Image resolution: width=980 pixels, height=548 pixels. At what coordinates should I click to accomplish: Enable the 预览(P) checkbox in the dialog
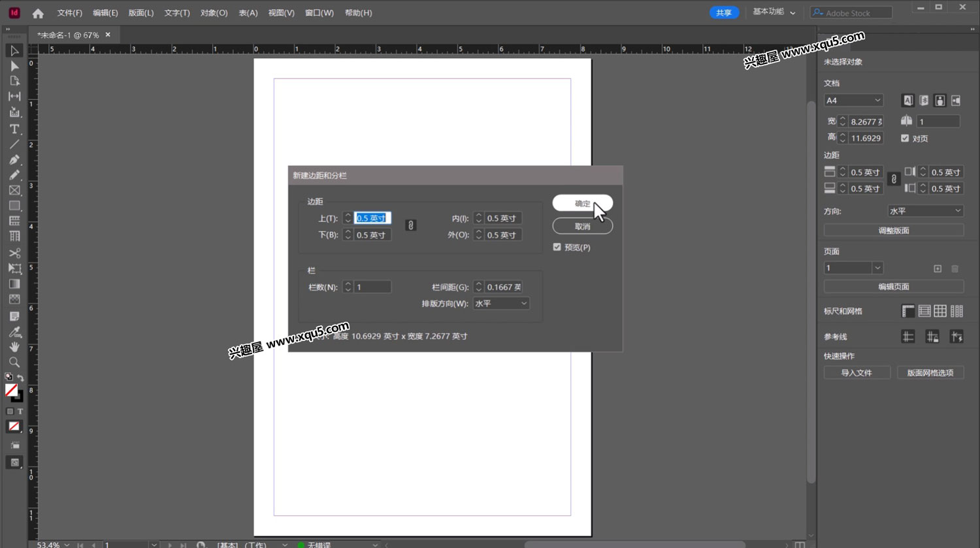[557, 247]
